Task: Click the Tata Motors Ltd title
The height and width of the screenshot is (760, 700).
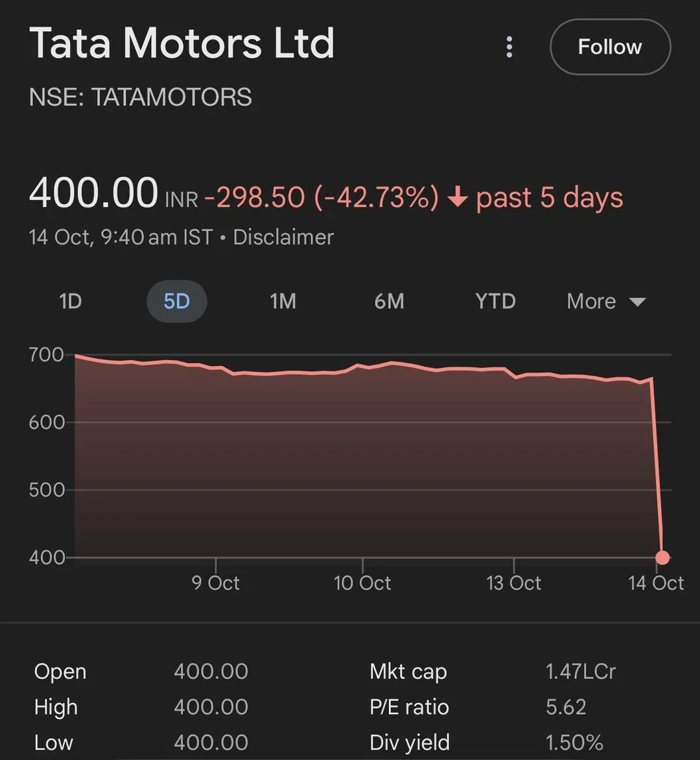Action: click(x=182, y=44)
